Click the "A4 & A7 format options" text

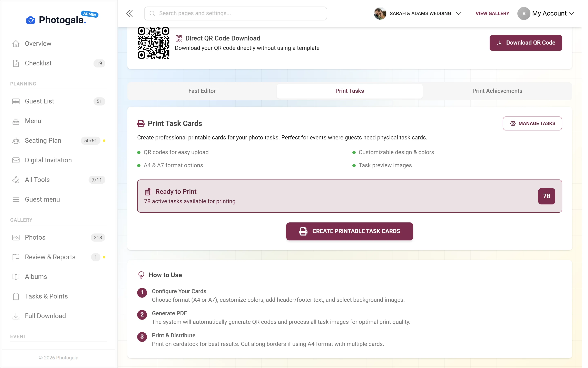173,166
